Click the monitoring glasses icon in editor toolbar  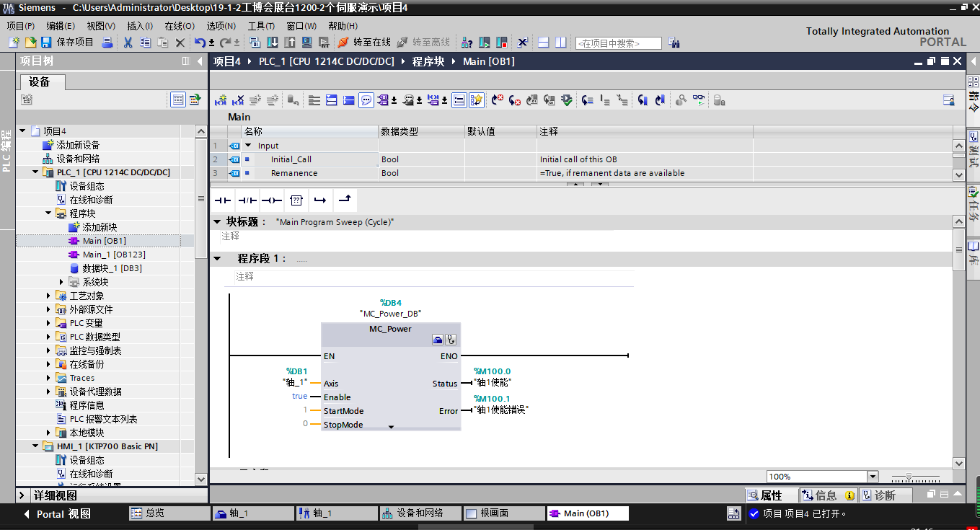699,100
